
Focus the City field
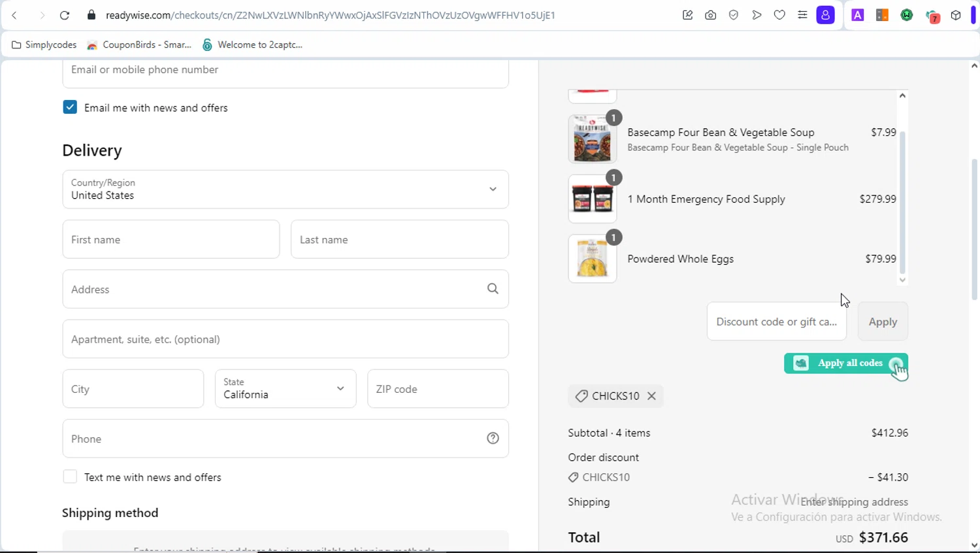[x=133, y=389]
